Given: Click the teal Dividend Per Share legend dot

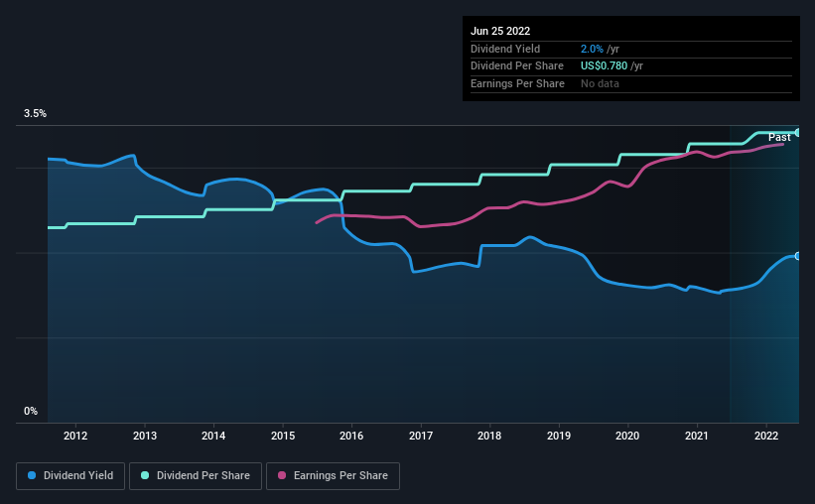Looking at the screenshot, I should (x=145, y=475).
